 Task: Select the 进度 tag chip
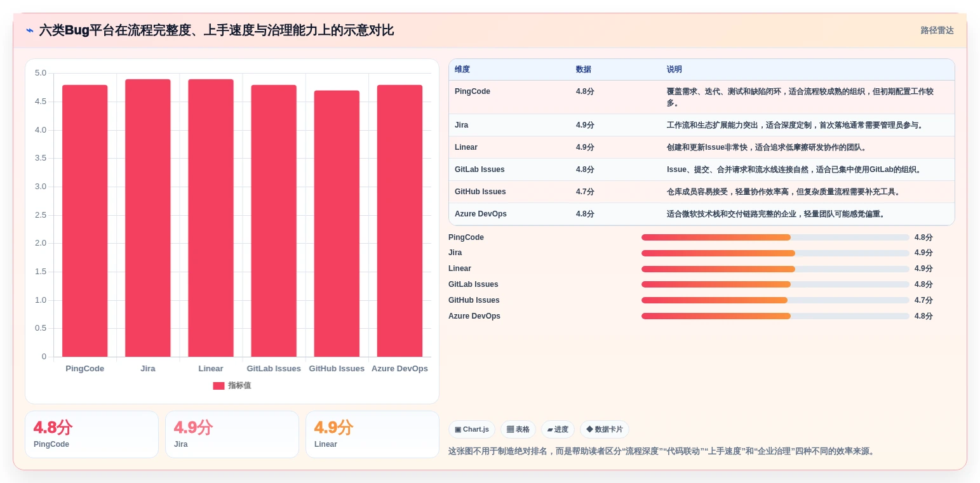click(558, 430)
